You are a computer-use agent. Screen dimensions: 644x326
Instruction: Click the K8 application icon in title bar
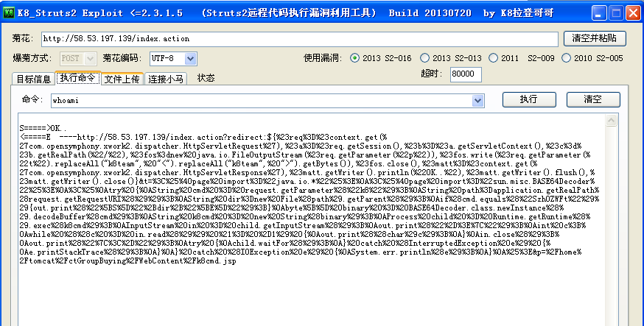[x=8, y=13]
